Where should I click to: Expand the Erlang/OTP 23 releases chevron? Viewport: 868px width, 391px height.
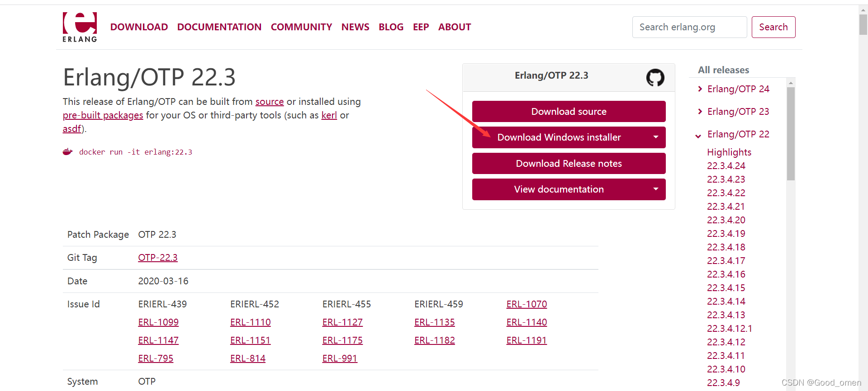(700, 112)
